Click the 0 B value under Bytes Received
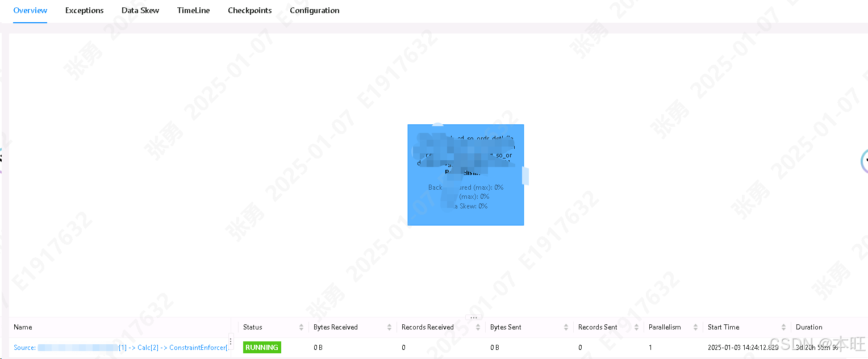868x359 pixels. pos(318,348)
